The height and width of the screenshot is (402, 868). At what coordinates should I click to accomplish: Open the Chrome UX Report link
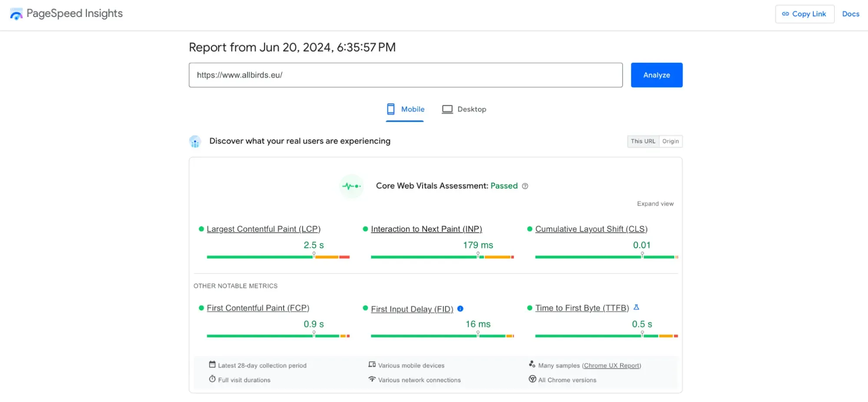coord(612,366)
